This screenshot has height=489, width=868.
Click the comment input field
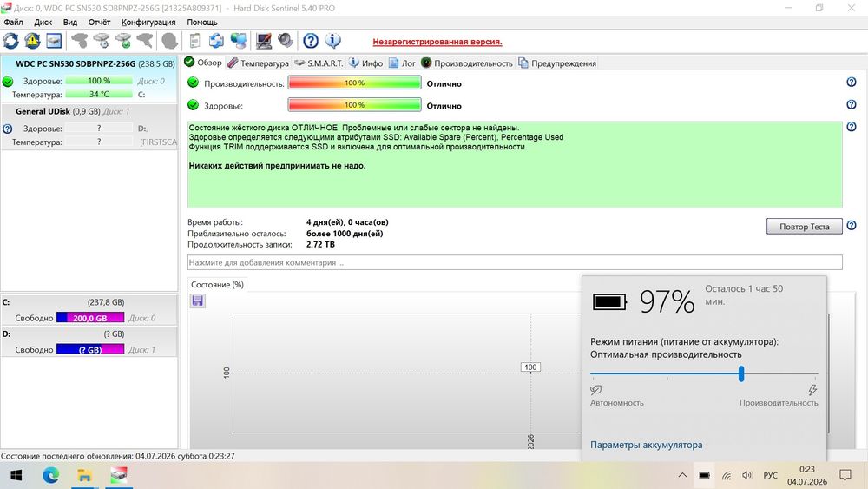tap(515, 262)
